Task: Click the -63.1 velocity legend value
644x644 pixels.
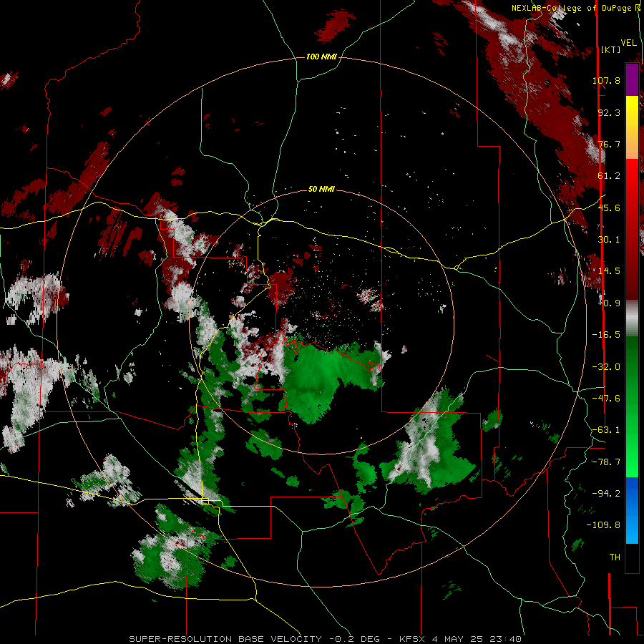Action: click(606, 430)
